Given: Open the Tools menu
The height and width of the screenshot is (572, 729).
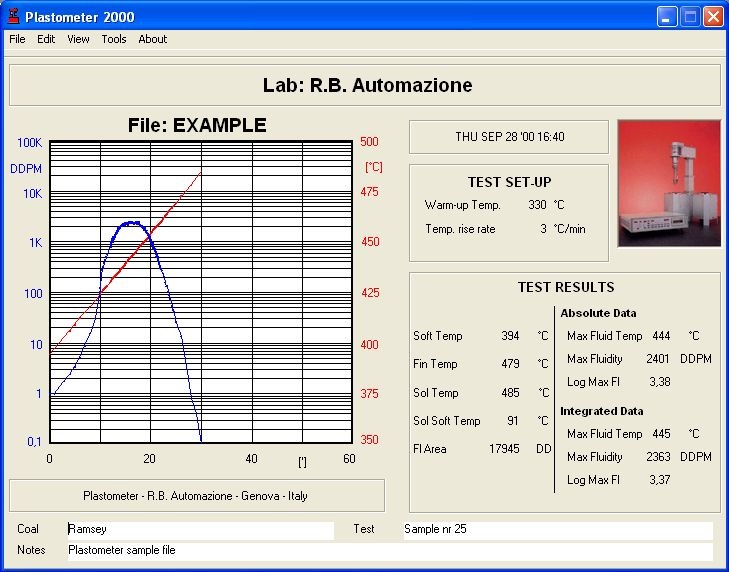Looking at the screenshot, I should tap(114, 39).
